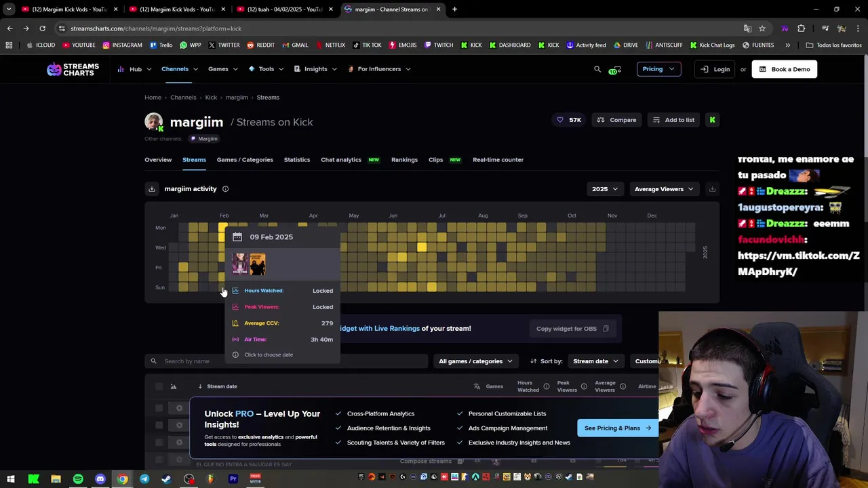Open the site search magnifier icon
The height and width of the screenshot is (488, 868).
click(597, 69)
